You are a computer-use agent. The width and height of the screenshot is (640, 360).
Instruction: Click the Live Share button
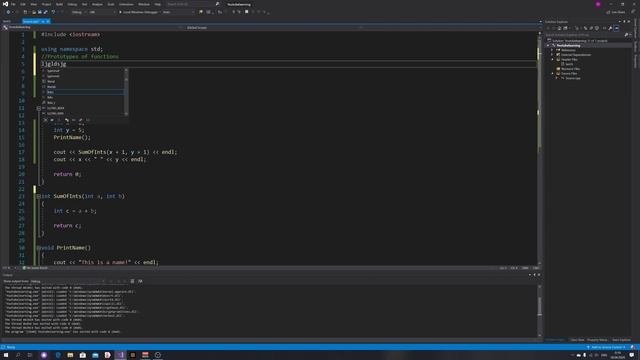click(616, 12)
